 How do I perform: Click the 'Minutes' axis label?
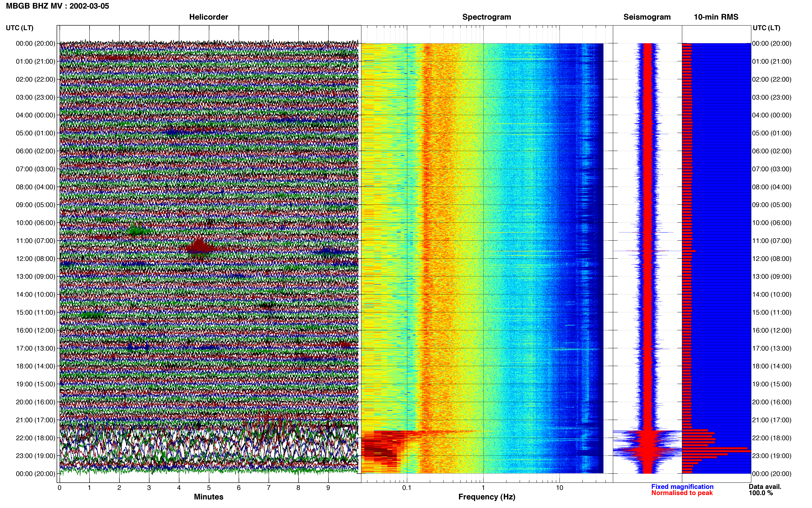[209, 497]
